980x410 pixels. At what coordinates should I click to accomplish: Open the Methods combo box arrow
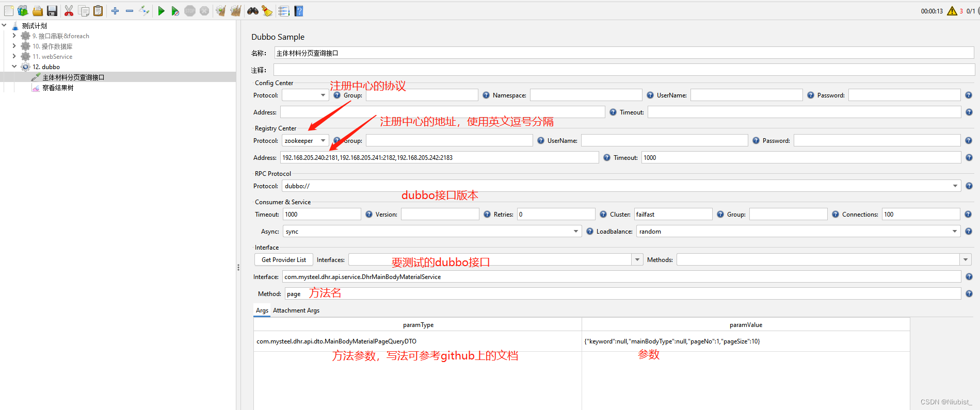coord(966,260)
